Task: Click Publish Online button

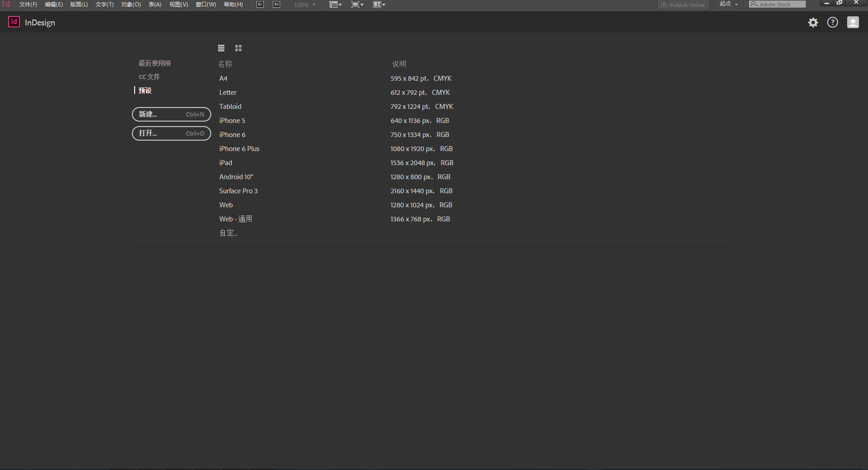Action: pos(684,5)
